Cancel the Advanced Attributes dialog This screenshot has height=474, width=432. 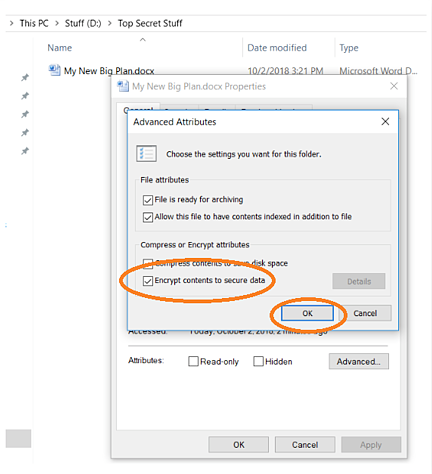365,313
